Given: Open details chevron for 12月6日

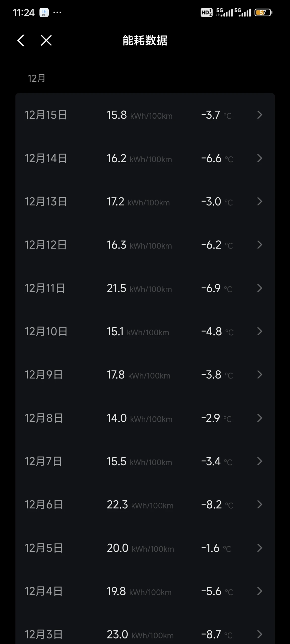Looking at the screenshot, I should point(260,504).
